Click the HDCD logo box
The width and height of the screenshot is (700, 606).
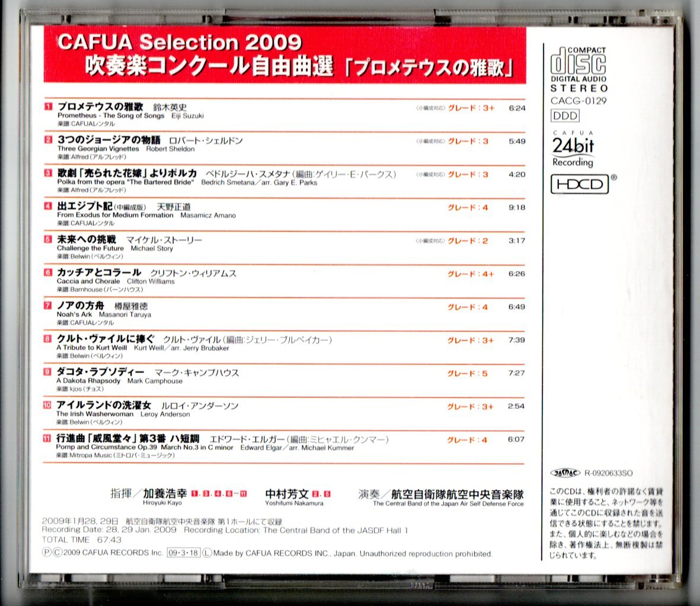coord(580,184)
